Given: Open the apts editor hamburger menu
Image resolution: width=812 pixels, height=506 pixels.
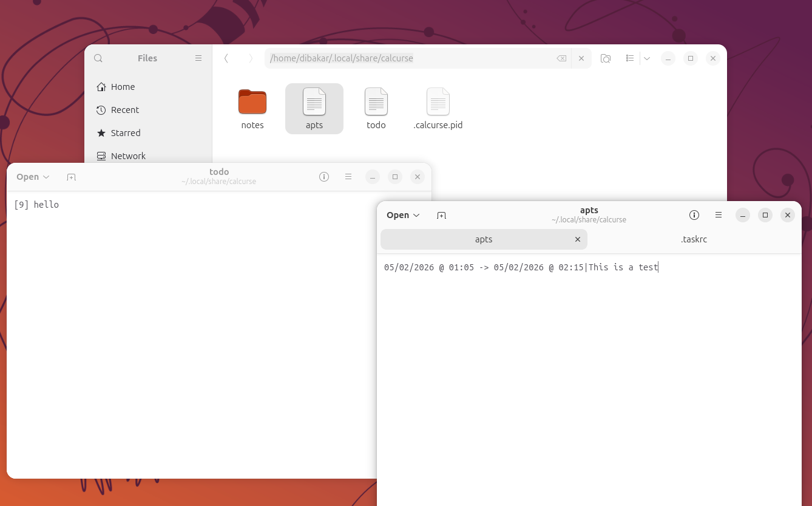Looking at the screenshot, I should pos(719,215).
